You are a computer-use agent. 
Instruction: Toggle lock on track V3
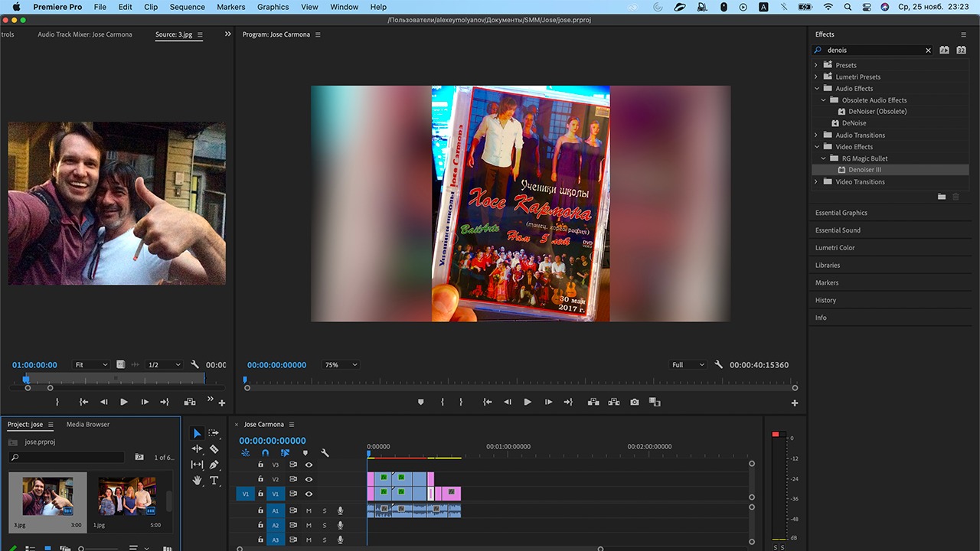[260, 465]
